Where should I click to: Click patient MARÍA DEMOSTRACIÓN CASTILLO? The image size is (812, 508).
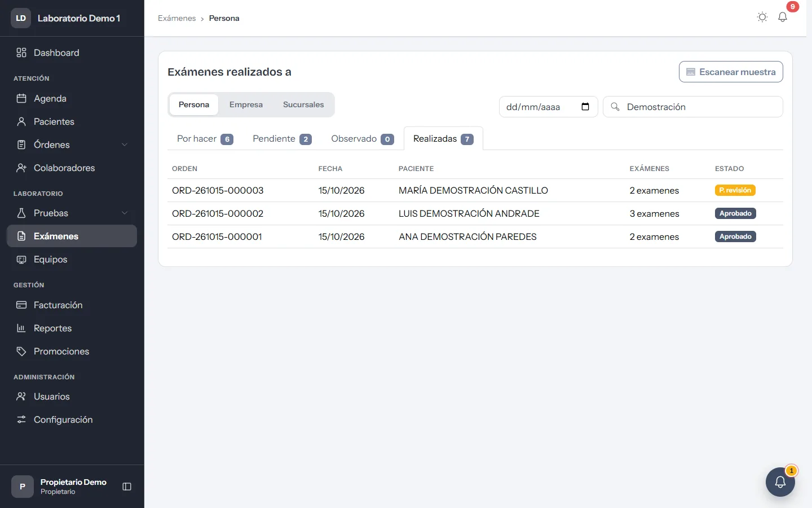[473, 190]
